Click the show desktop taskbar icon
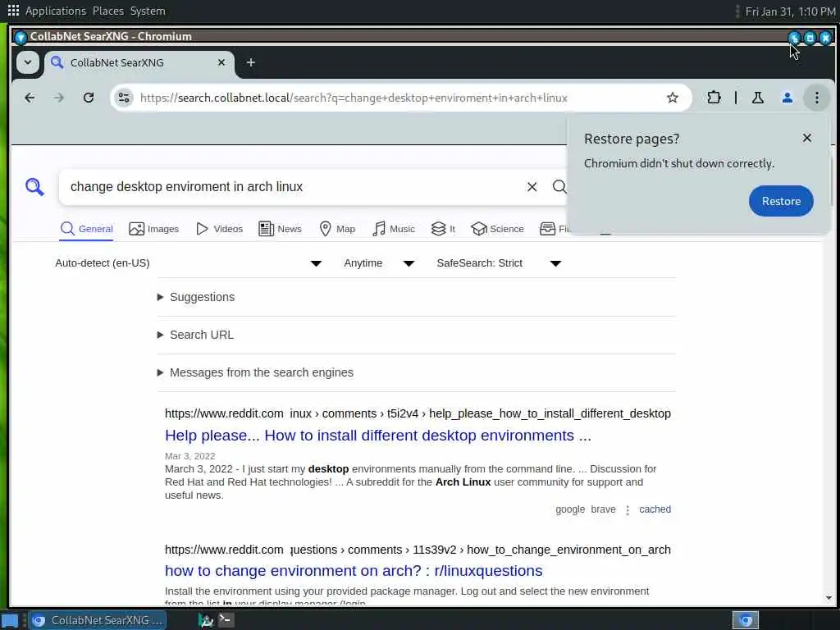The image size is (840, 630). 11,620
